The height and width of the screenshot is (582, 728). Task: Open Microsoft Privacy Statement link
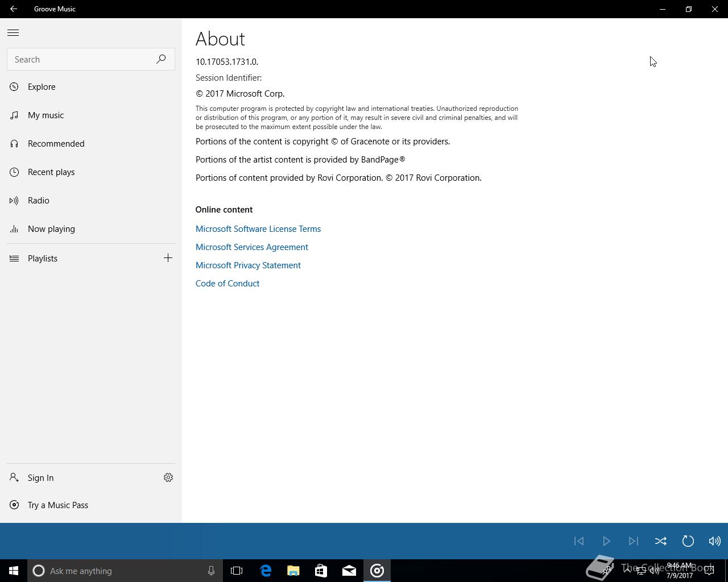248,265
